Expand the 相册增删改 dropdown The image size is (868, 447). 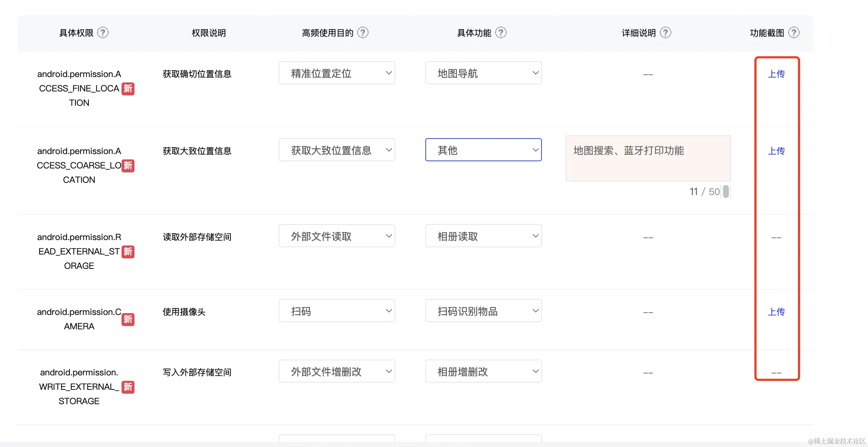(483, 371)
